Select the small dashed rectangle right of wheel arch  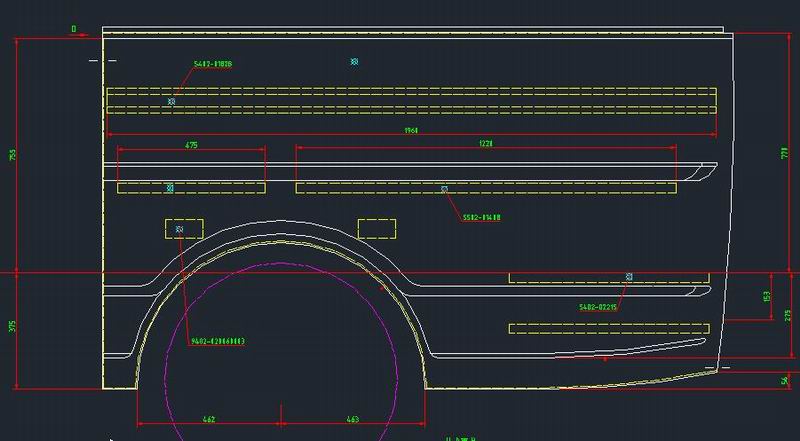tap(376, 229)
